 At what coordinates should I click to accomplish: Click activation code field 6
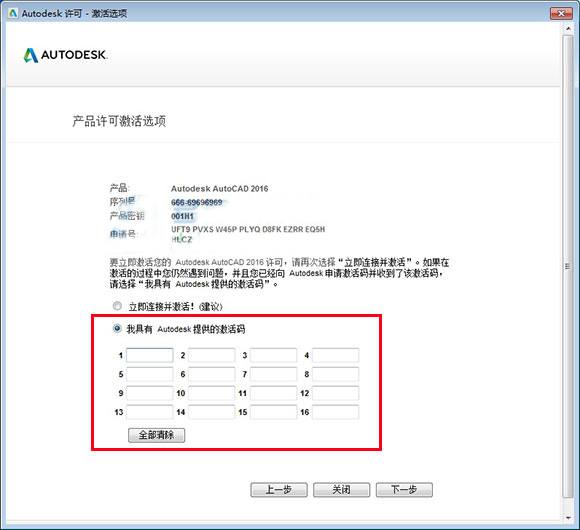(212, 374)
